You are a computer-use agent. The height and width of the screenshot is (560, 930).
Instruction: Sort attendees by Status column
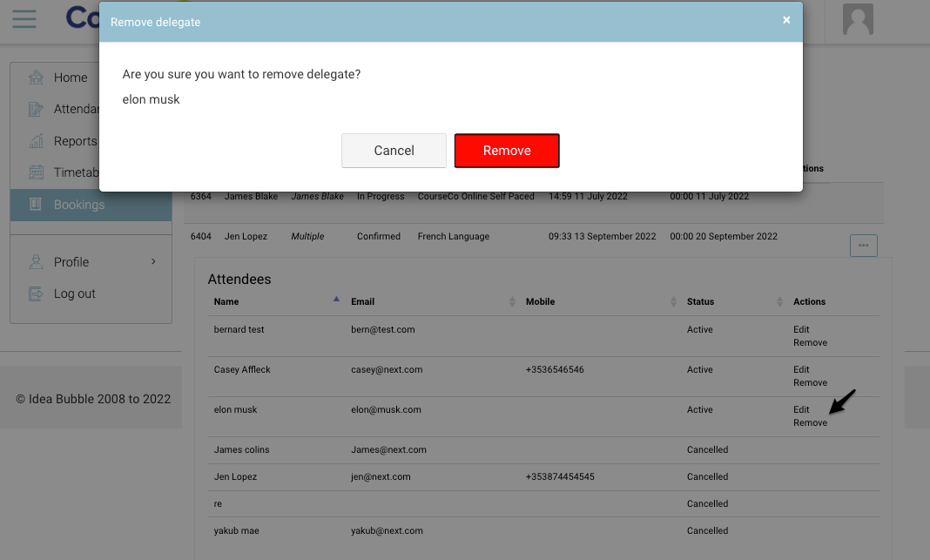point(779,301)
